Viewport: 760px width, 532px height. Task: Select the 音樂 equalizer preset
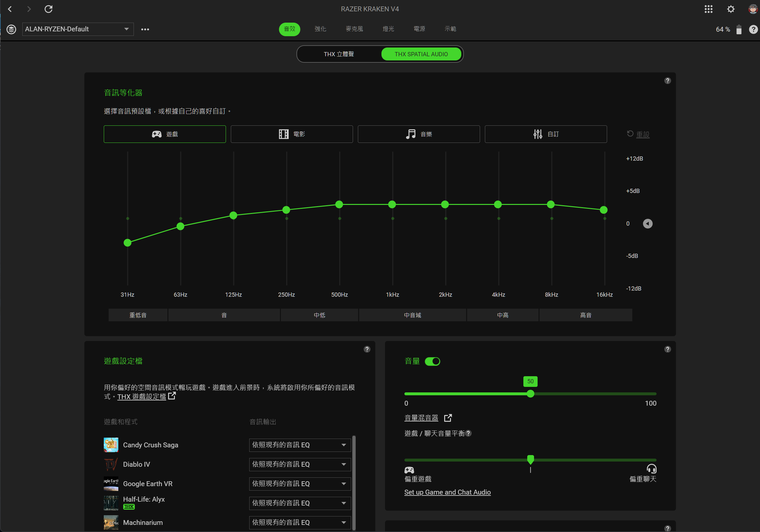pos(419,134)
